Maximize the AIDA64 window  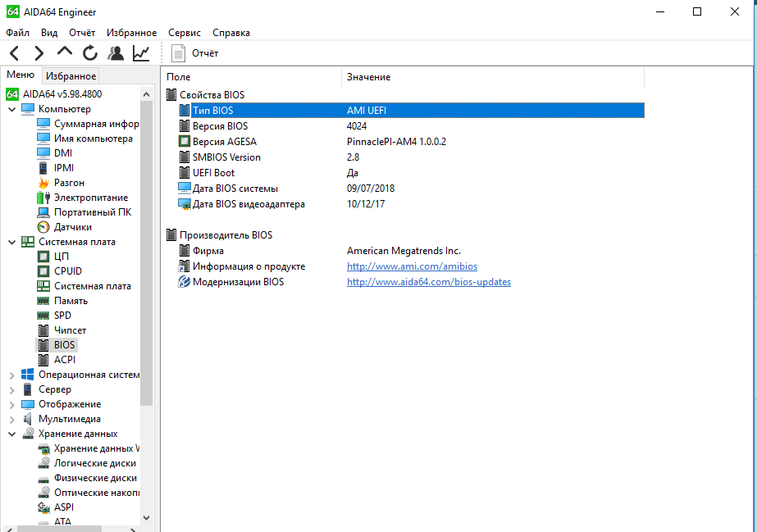click(x=697, y=11)
